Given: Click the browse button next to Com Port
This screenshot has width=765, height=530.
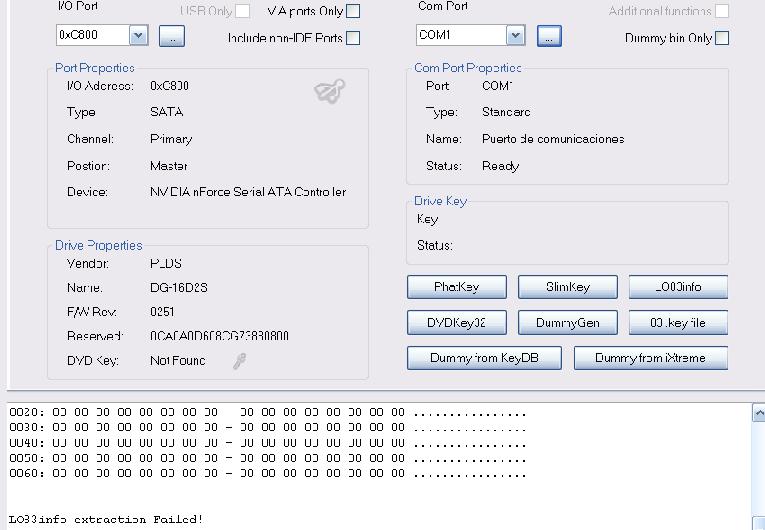Looking at the screenshot, I should 549,36.
